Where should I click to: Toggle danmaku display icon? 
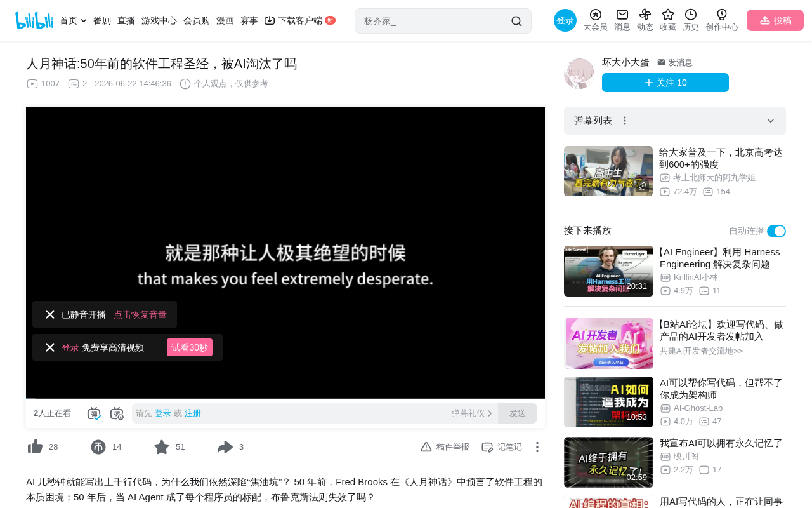pyautogui.click(x=95, y=413)
